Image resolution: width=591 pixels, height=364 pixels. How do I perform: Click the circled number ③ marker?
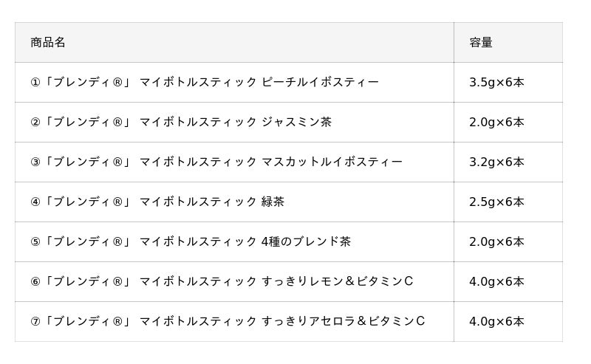[35, 162]
